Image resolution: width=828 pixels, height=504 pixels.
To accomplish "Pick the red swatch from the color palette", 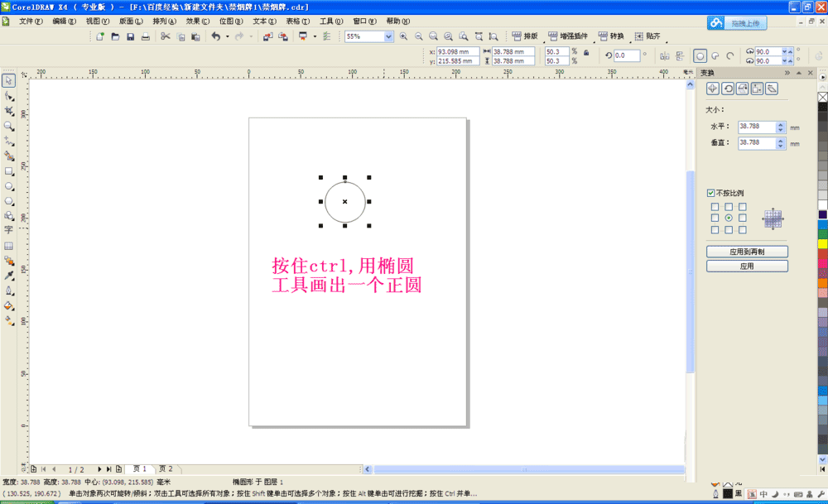I will coord(821,255).
